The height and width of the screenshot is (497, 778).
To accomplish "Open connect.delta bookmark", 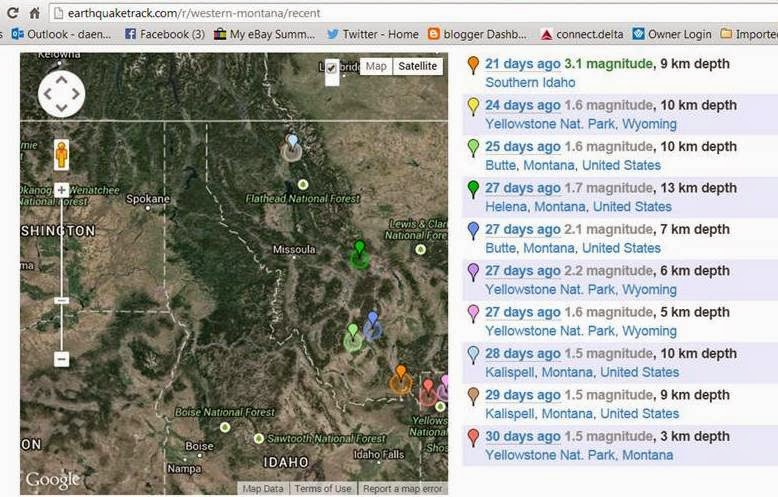I will (x=582, y=34).
